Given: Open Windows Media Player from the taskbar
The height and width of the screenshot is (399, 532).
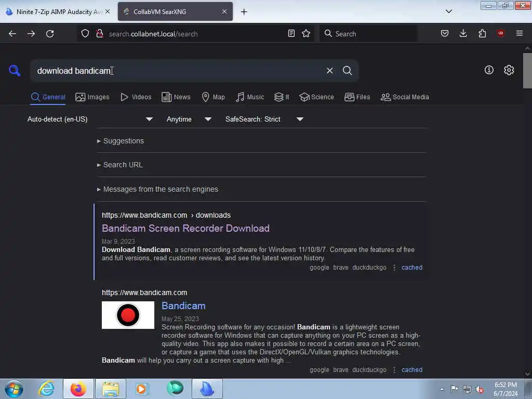Looking at the screenshot, I should pyautogui.click(x=141, y=389).
